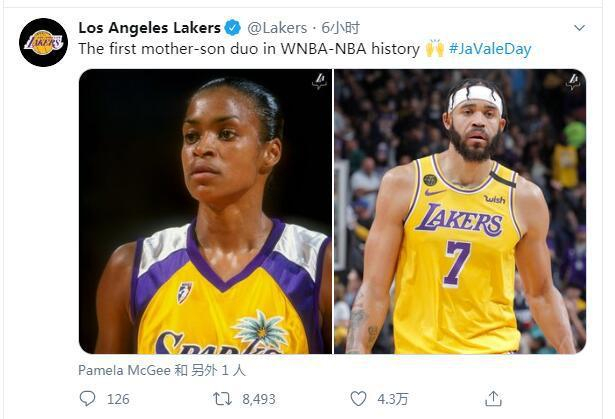
Task: Open the left Sparks player photo
Action: (205, 211)
